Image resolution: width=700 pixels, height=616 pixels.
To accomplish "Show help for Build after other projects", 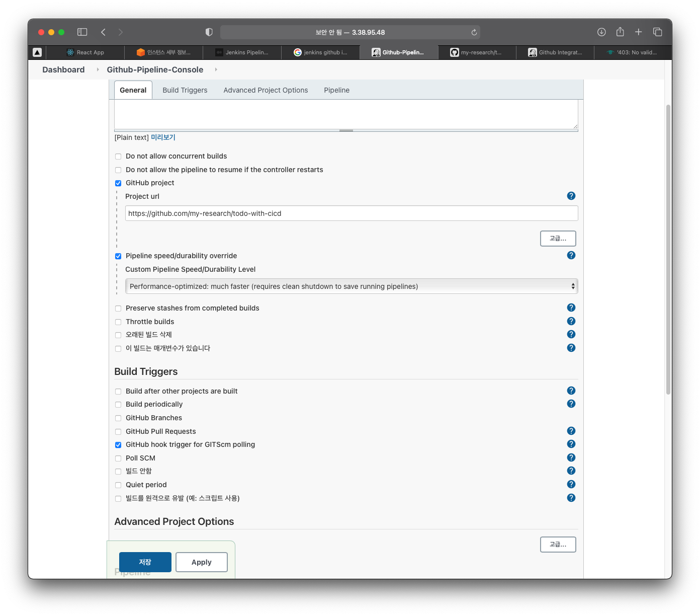I will click(x=571, y=391).
